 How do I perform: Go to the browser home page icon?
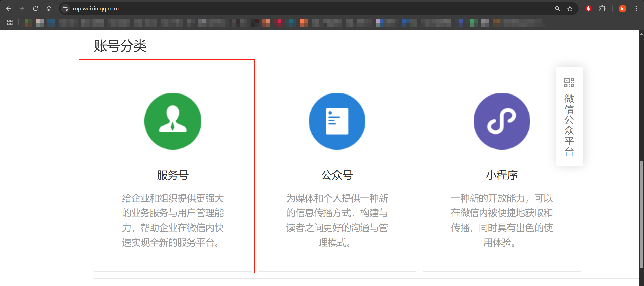coord(49,9)
